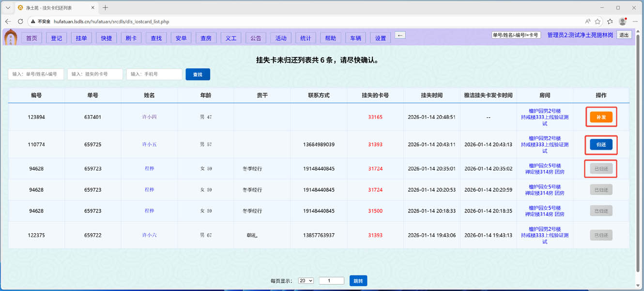Click the orange 补发 button
Screen dimensions: 644x291
coord(601,117)
